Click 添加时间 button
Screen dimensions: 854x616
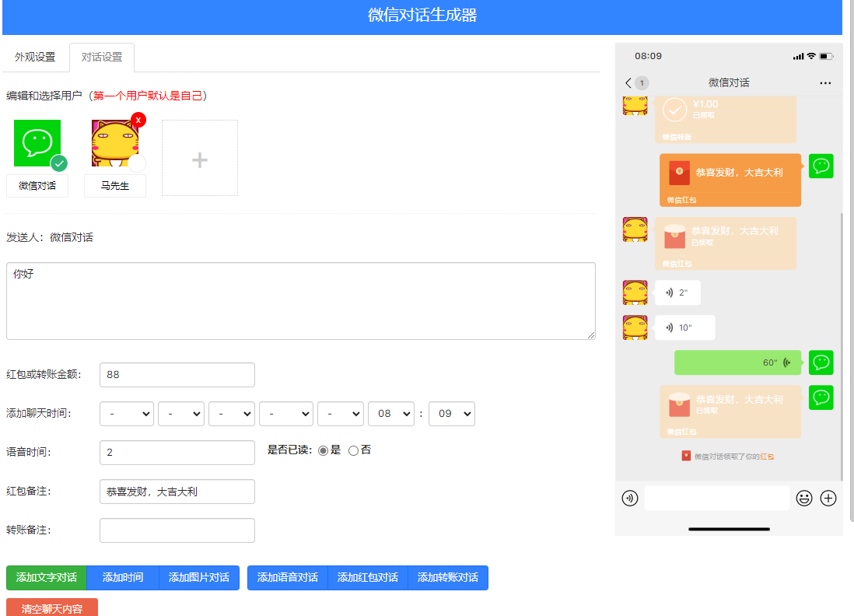[123, 578]
